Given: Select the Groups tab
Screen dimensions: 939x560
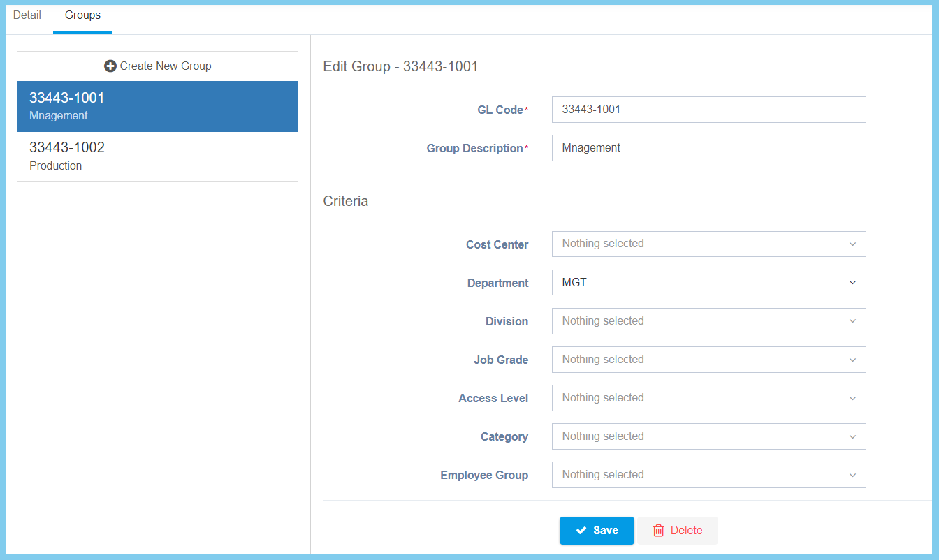Looking at the screenshot, I should pyautogui.click(x=82, y=15).
